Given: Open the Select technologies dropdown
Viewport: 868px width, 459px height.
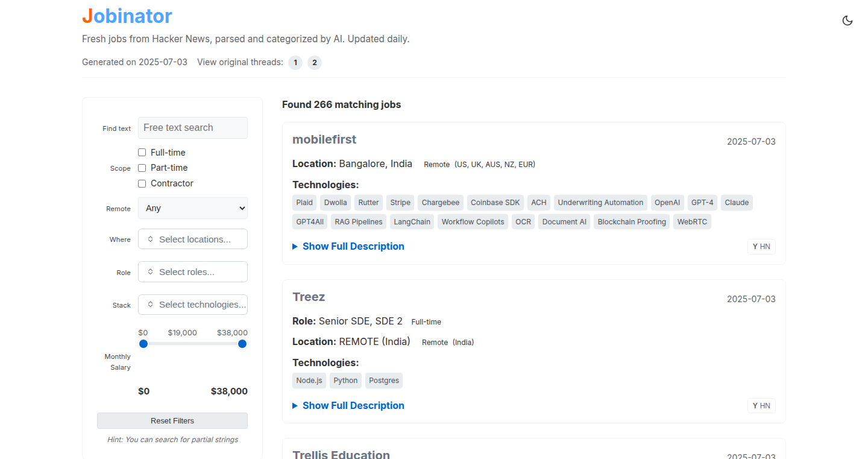Looking at the screenshot, I should tap(193, 304).
